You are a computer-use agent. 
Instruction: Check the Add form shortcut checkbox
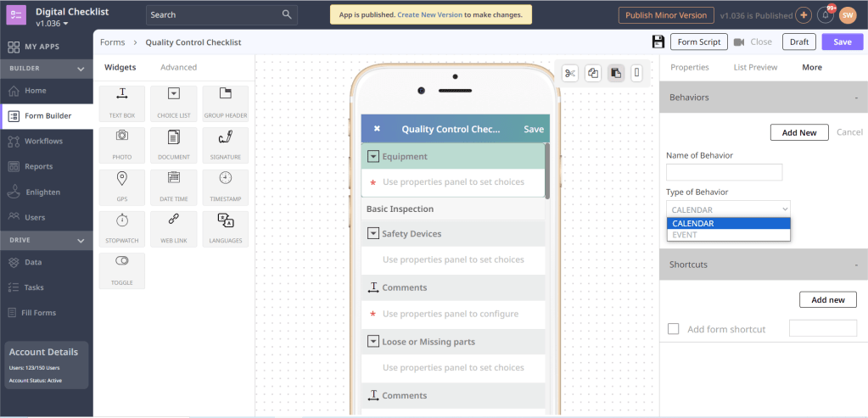click(674, 329)
